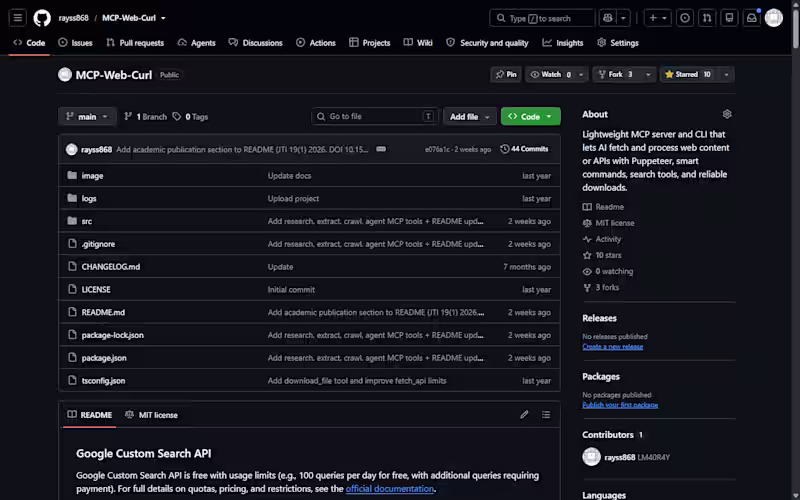View 1 Branch list
The image size is (800, 500).
(145, 117)
